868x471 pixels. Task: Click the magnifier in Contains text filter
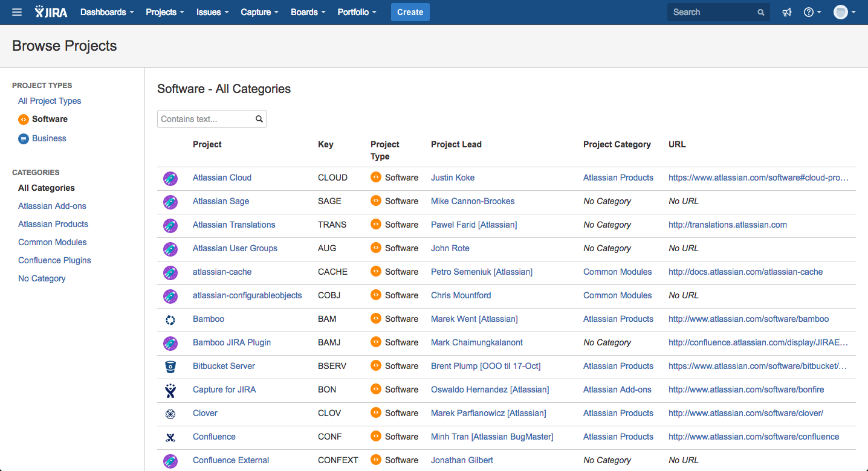(259, 119)
